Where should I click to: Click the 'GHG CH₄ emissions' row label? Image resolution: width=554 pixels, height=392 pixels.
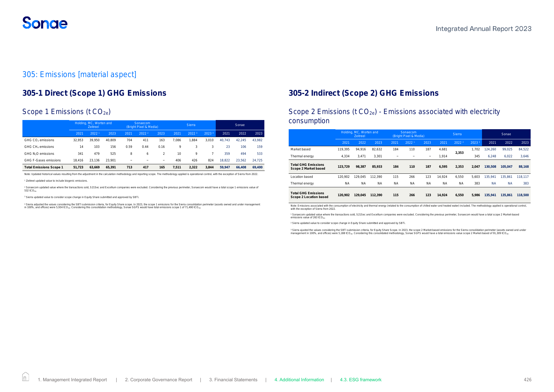click(39, 147)
